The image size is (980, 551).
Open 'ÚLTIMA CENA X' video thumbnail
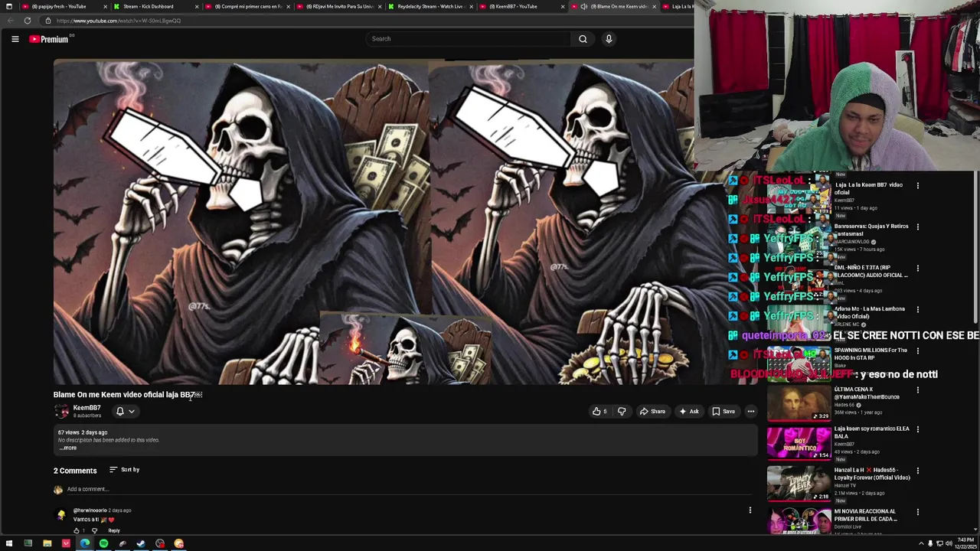[x=799, y=403]
